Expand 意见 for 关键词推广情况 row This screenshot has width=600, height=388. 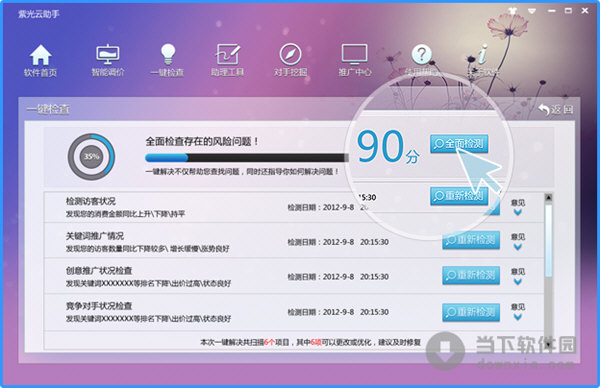pos(518,242)
